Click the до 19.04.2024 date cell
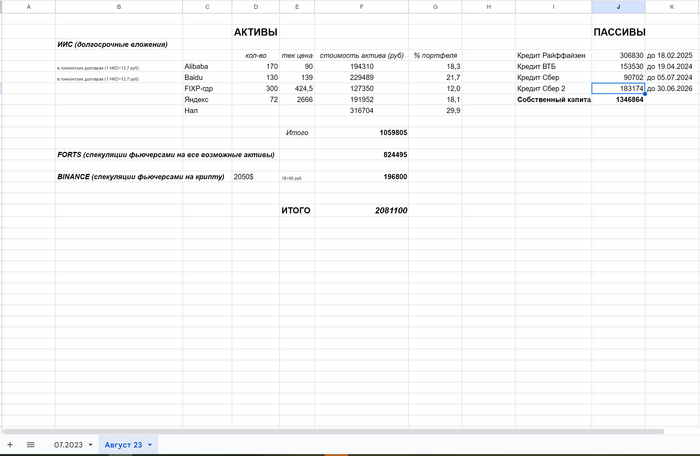This screenshot has height=456, width=700. pyautogui.click(x=672, y=67)
